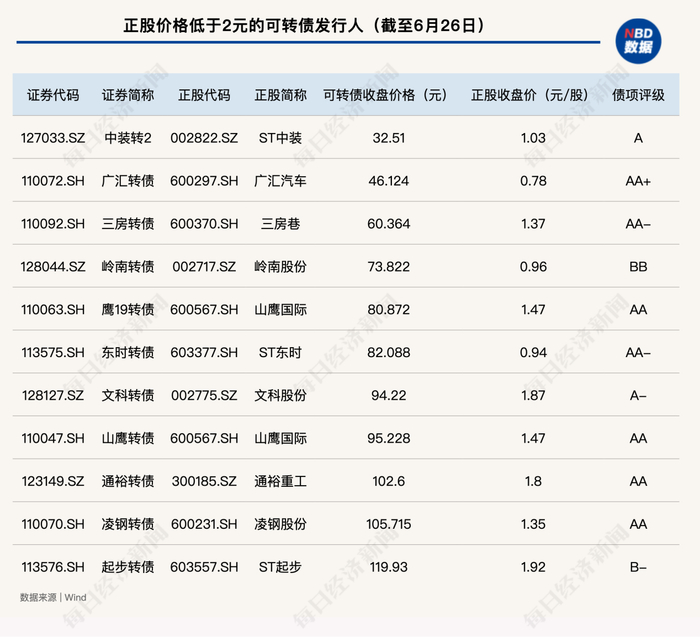Select bond price 95.228
The image size is (700, 637).
point(389,438)
